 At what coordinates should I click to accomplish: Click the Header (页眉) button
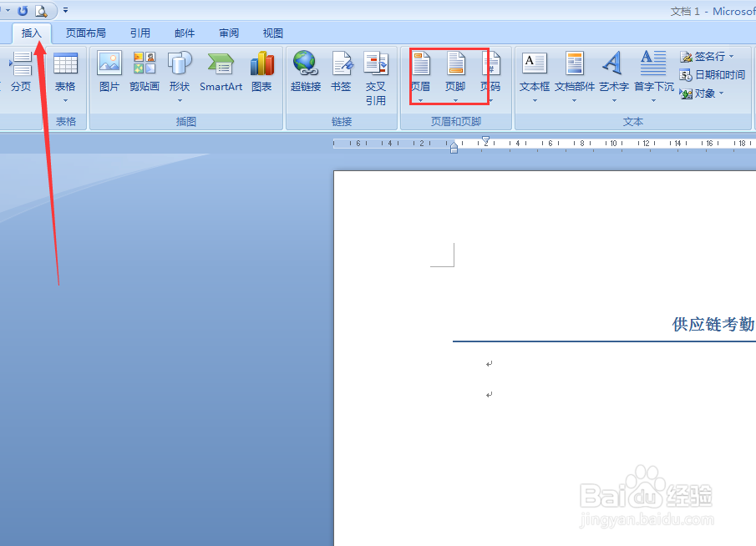coord(420,77)
